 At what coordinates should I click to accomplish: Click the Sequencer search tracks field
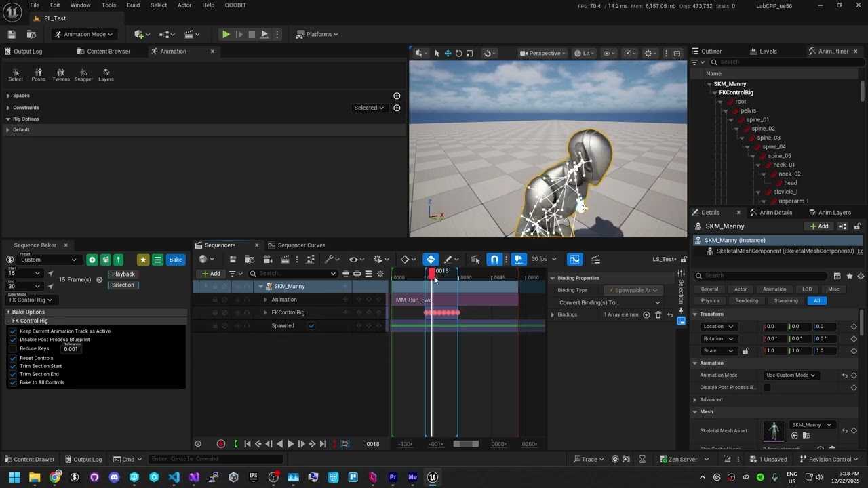[292, 274]
